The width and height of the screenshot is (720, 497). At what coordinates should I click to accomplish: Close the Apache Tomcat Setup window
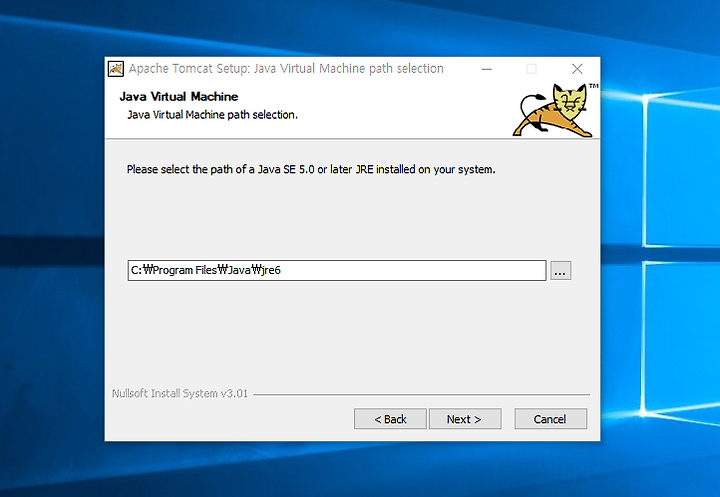[x=577, y=69]
